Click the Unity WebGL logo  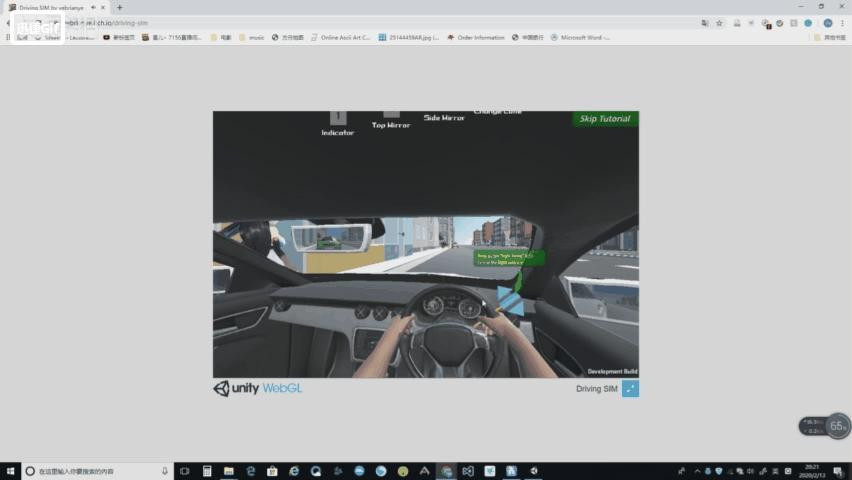[x=258, y=388]
